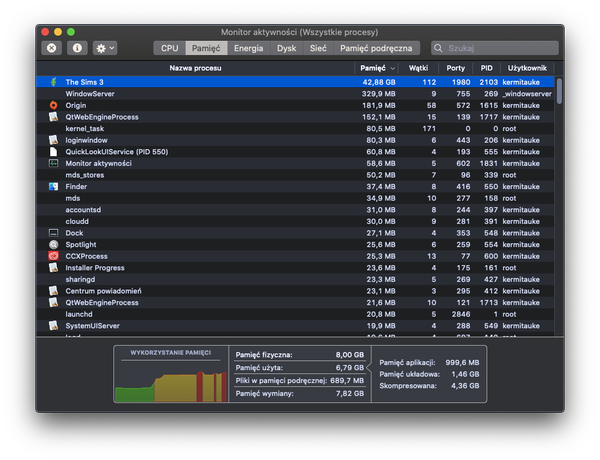Click the Dock process icon
600x460 pixels.
54,233
